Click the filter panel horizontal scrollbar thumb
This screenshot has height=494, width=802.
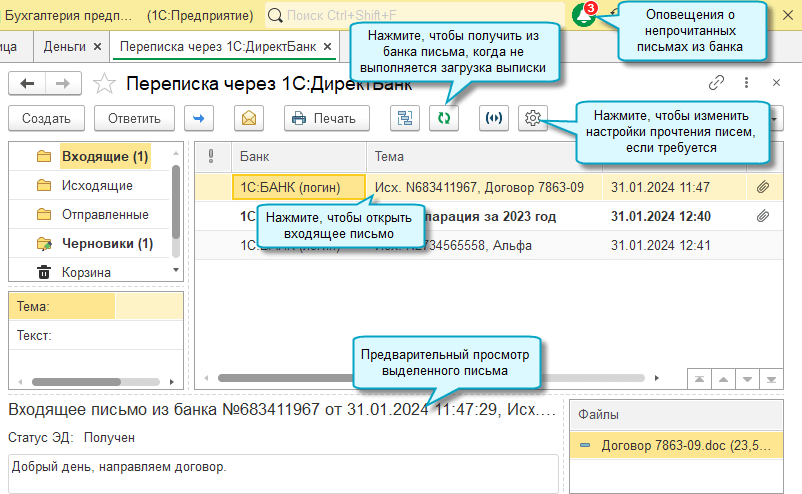click(x=76, y=382)
